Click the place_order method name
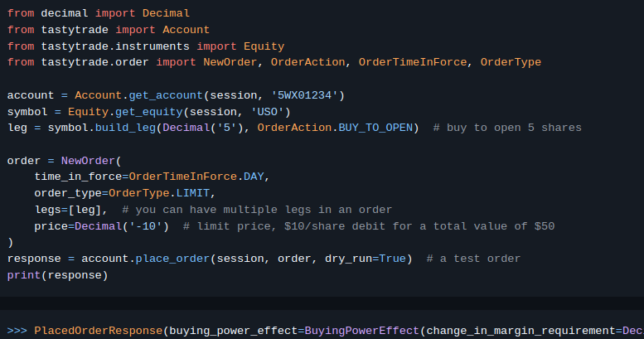Image resolution: width=644 pixels, height=339 pixels. click(x=172, y=259)
